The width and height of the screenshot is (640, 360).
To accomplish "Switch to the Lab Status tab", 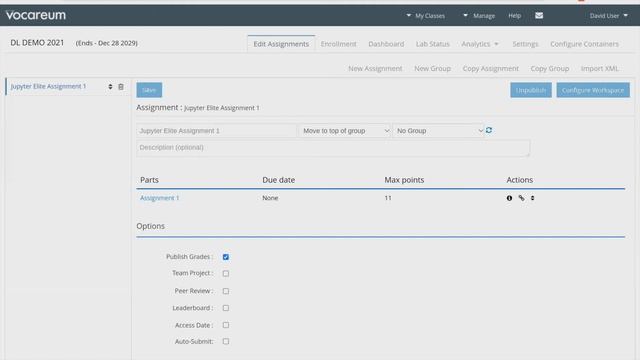I will click(433, 44).
